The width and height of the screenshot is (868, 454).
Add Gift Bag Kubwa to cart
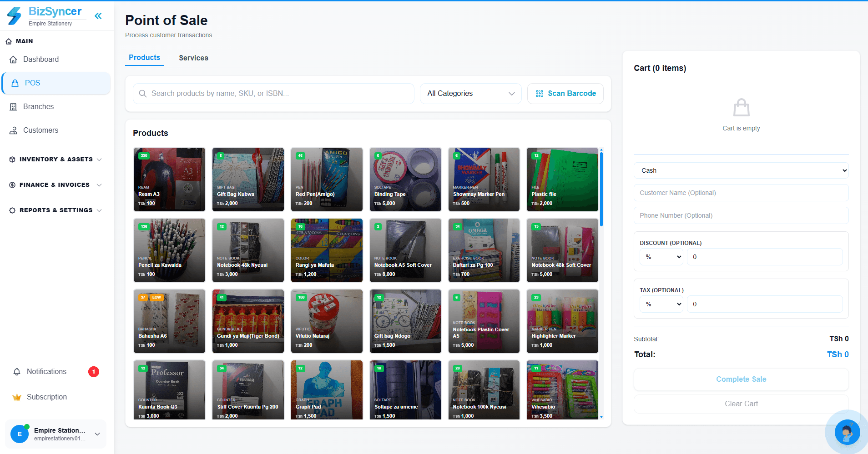tap(248, 179)
